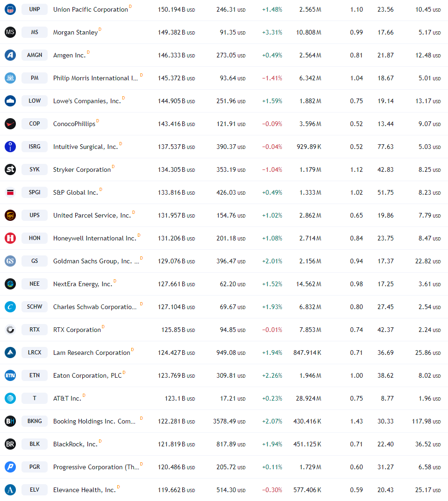Click Philip Morris change −1.41%
Viewport: 448px width, 501px height.
[x=272, y=78]
